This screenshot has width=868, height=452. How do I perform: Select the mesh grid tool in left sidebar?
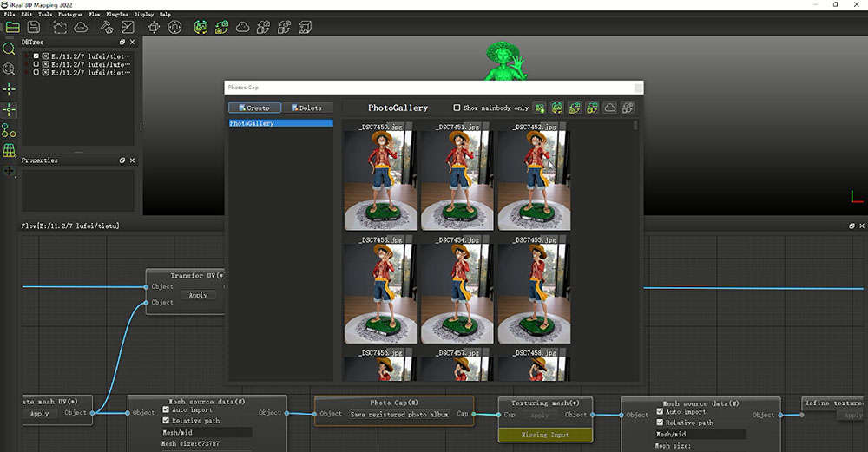[x=10, y=151]
